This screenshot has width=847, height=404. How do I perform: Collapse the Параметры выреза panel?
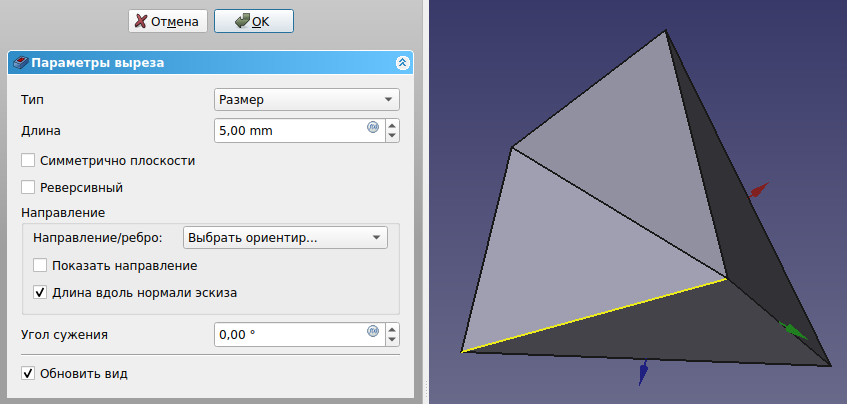pos(402,63)
